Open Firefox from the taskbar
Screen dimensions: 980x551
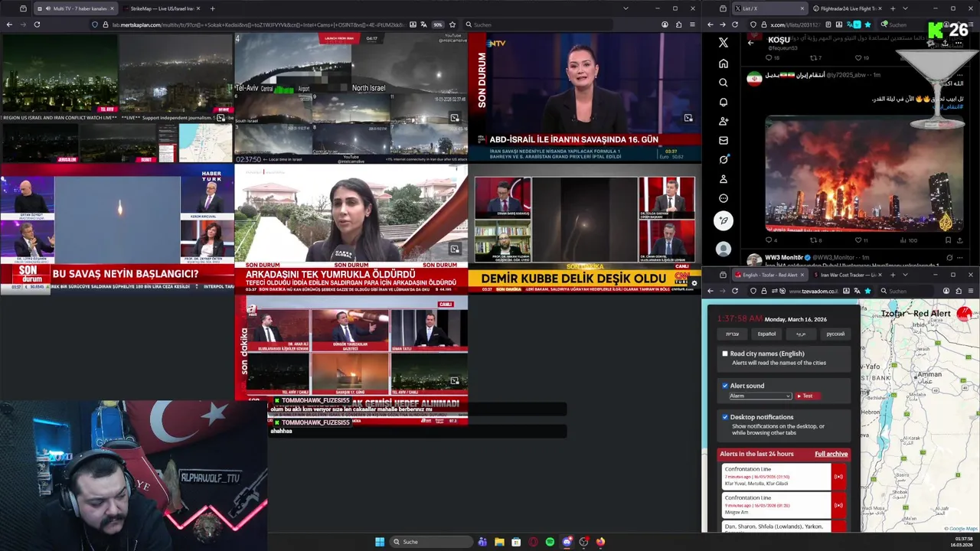pos(600,542)
